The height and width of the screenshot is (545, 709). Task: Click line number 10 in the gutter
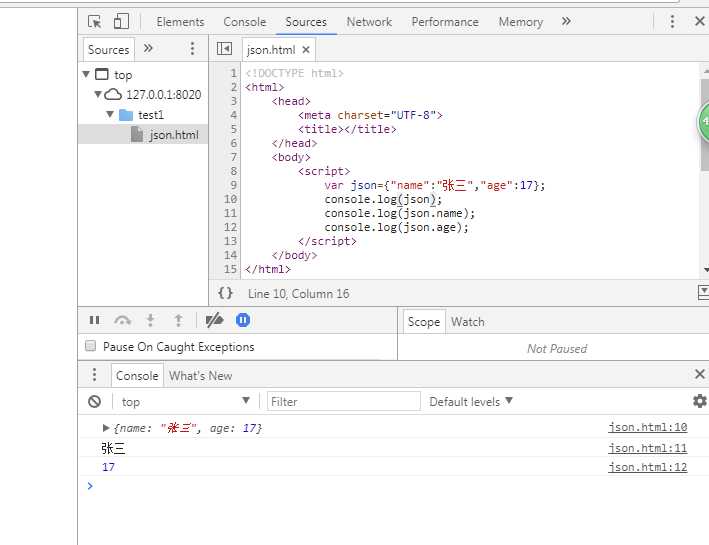point(230,199)
